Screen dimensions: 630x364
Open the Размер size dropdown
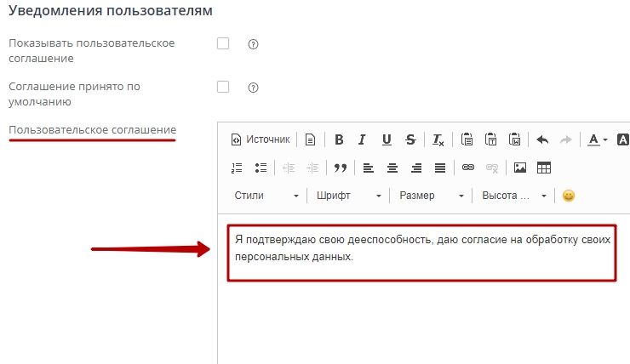coord(432,196)
